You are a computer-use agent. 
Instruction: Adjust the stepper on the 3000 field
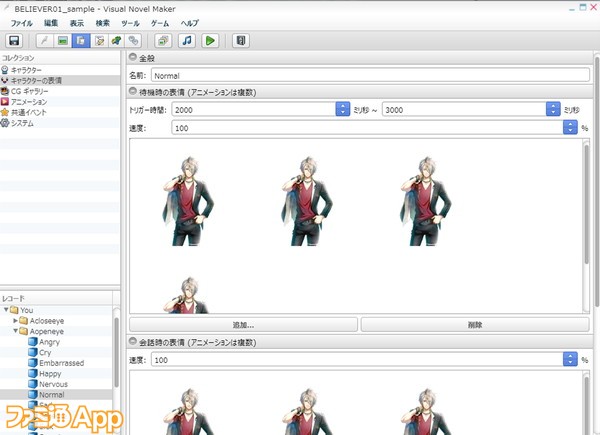pos(553,109)
